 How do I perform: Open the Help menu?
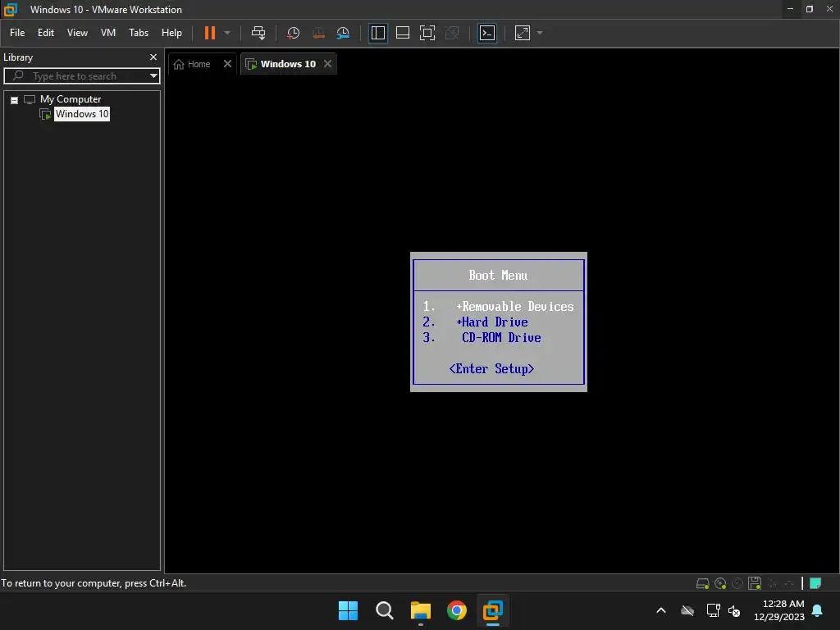(172, 33)
